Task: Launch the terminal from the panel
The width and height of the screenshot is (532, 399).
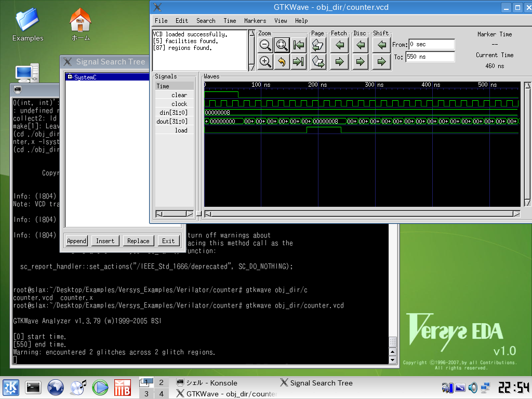Action: click(x=33, y=388)
